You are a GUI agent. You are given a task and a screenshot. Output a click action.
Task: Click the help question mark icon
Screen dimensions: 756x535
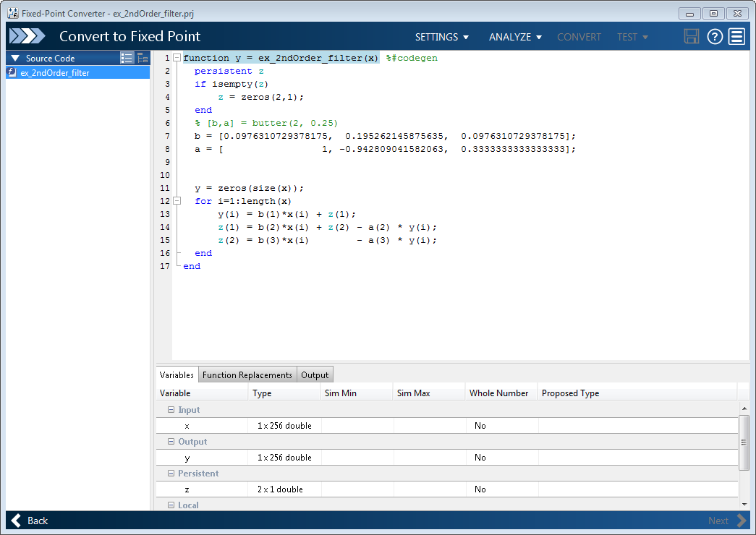click(715, 37)
